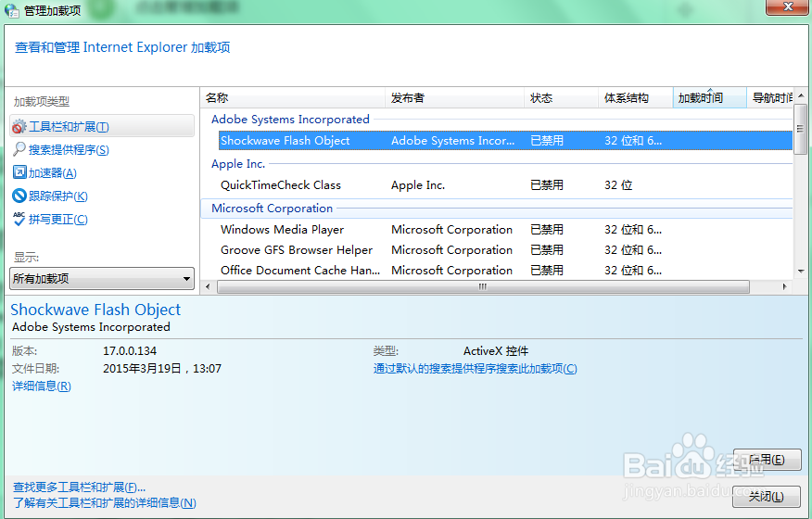The width and height of the screenshot is (812, 519).
Task: Click the horizontal scrollbar left arrow
Action: click(x=209, y=286)
